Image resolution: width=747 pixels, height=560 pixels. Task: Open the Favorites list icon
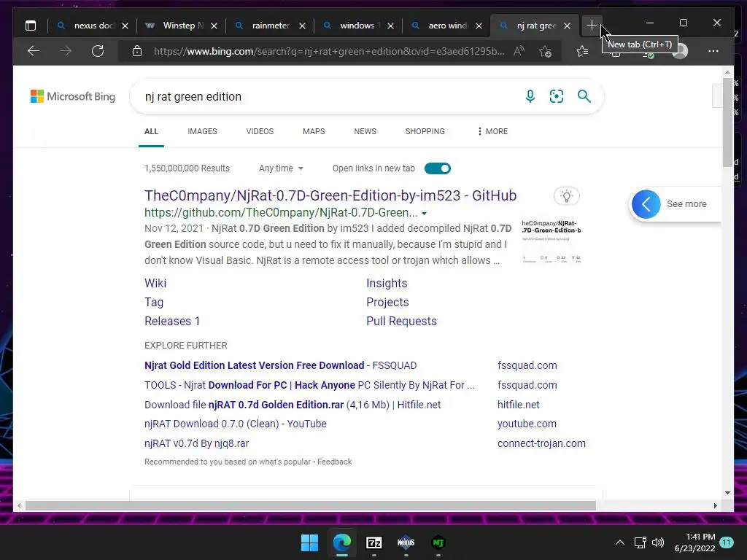(x=581, y=51)
